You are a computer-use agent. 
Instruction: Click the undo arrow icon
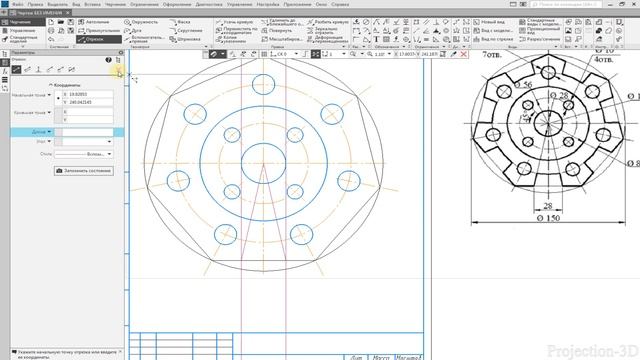click(x=51, y=39)
